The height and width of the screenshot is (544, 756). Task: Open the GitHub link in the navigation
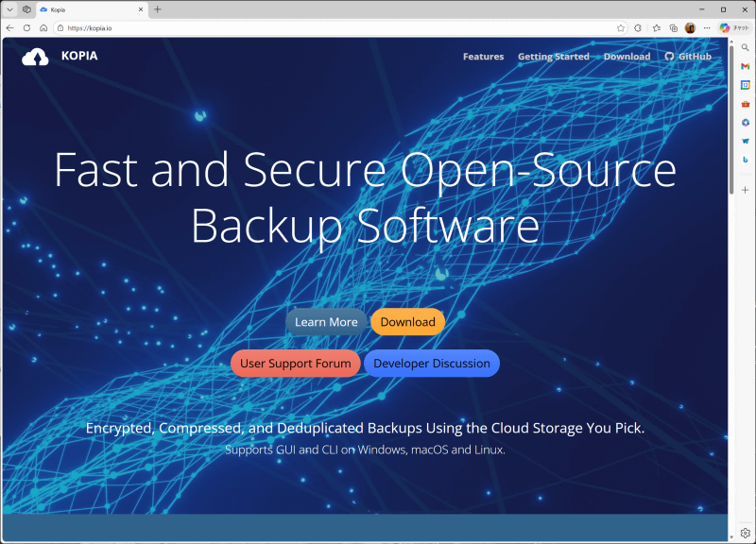point(688,57)
